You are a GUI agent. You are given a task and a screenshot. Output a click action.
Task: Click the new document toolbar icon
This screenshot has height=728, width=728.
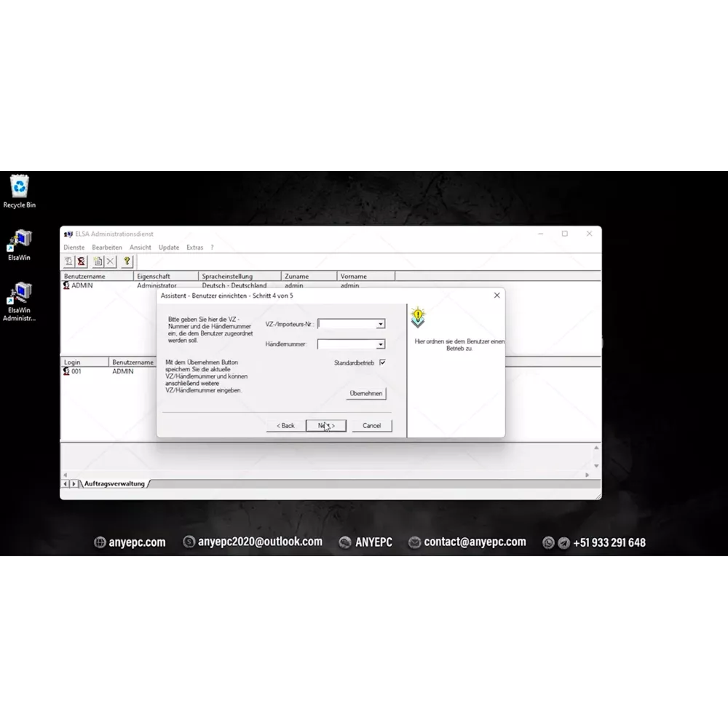98,261
